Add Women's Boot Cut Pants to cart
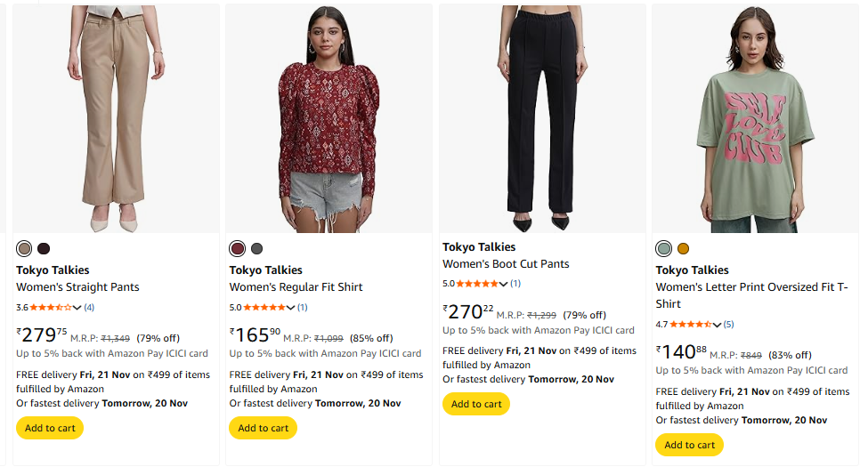This screenshot has width=868, height=467. click(476, 404)
